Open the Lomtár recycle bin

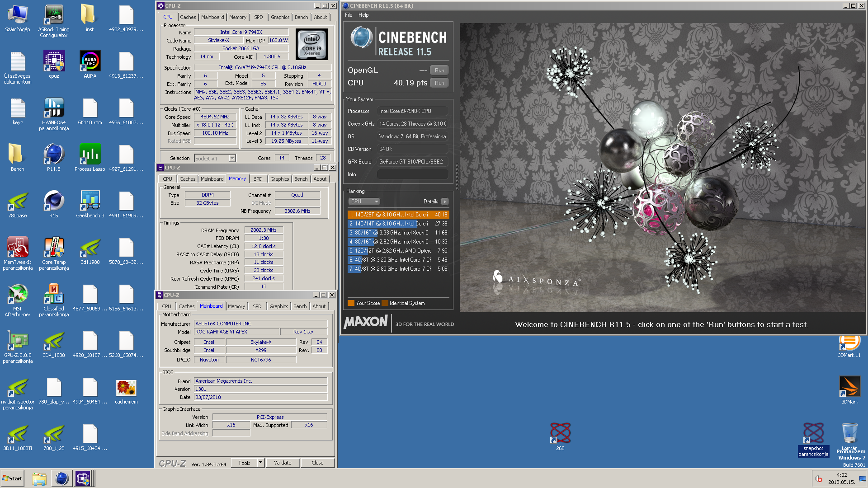849,436
